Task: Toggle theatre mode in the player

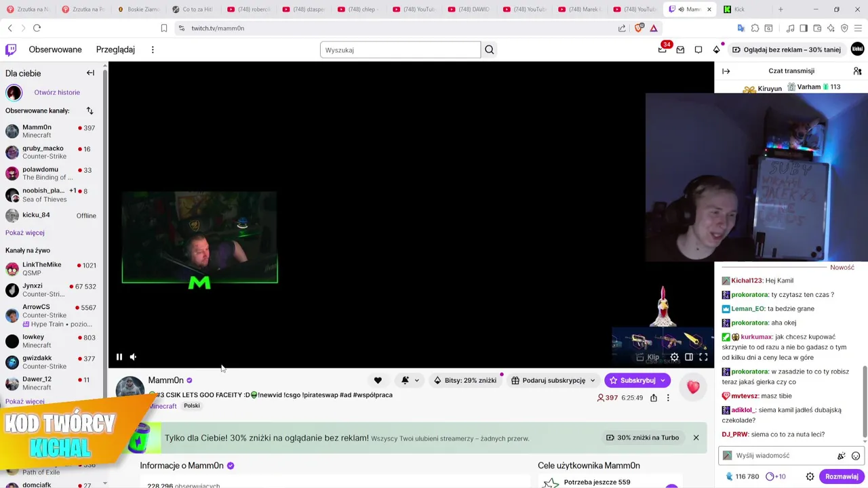Action: 689,357
